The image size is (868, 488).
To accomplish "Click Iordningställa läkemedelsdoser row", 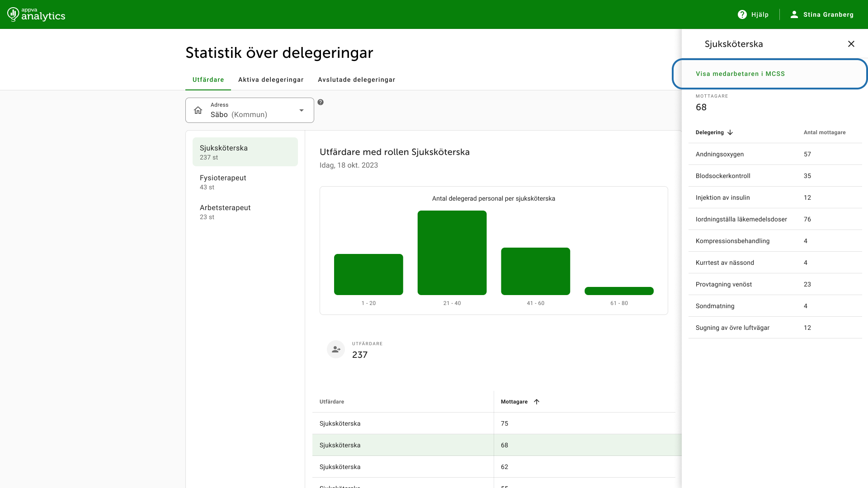I will [775, 219].
